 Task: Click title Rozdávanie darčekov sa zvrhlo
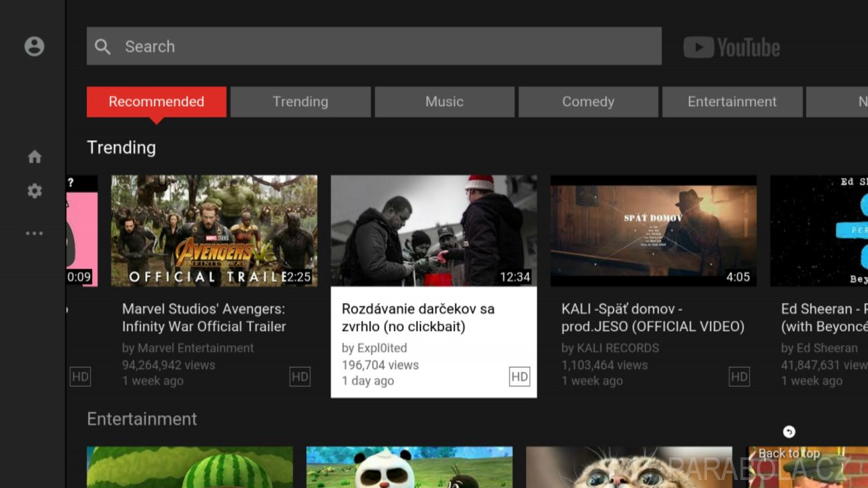[x=418, y=318]
